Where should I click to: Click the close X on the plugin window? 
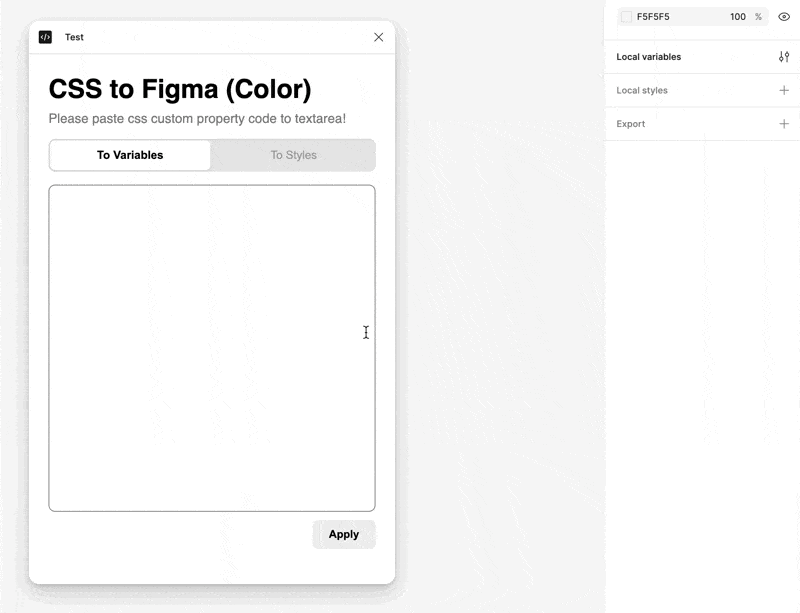click(x=378, y=37)
